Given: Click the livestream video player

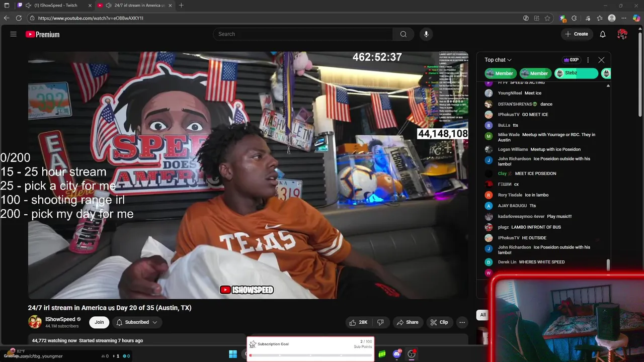Looking at the screenshot, I should pos(248,175).
